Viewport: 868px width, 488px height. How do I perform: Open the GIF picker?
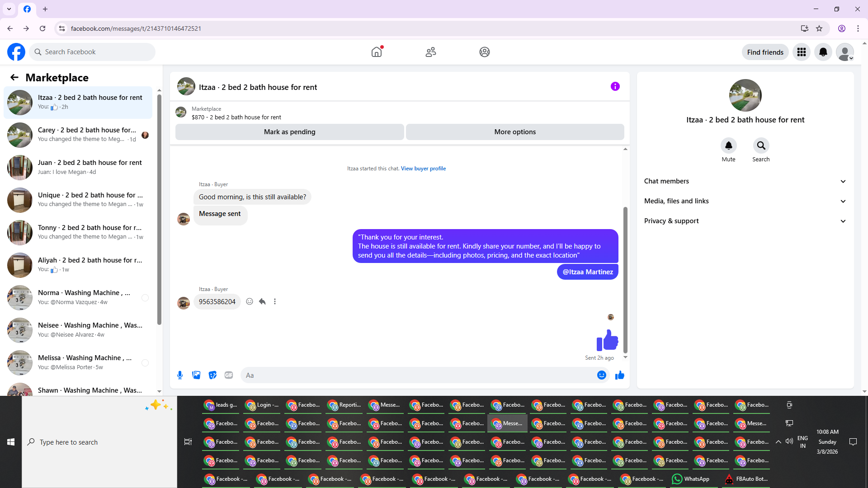pyautogui.click(x=229, y=375)
